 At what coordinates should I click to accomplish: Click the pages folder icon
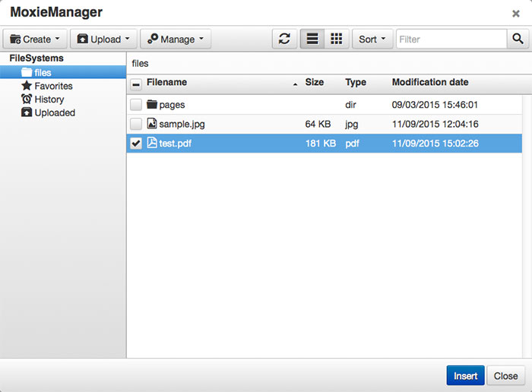point(152,104)
